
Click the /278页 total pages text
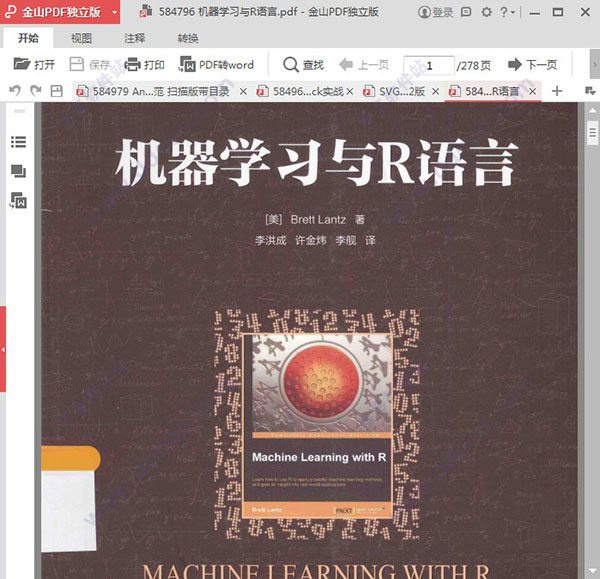[x=473, y=65]
